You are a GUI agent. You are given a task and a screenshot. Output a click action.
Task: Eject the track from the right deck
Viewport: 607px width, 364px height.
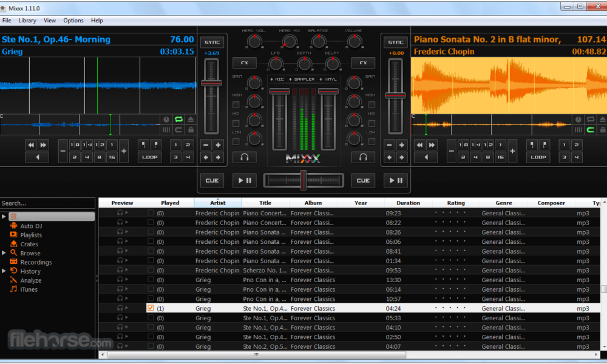point(603,120)
